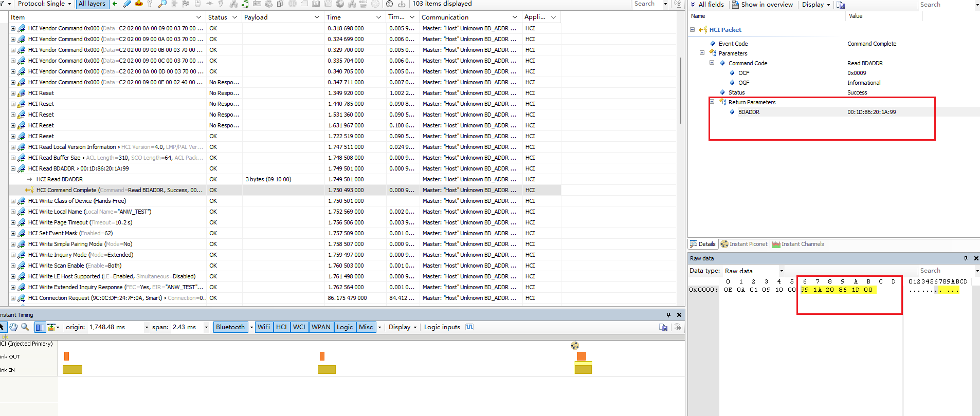Close the Raw data panel

tap(976, 258)
